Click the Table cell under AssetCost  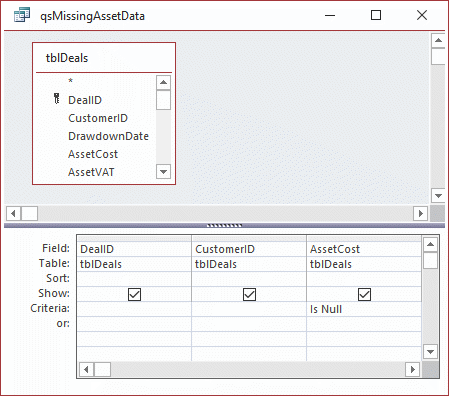(364, 264)
